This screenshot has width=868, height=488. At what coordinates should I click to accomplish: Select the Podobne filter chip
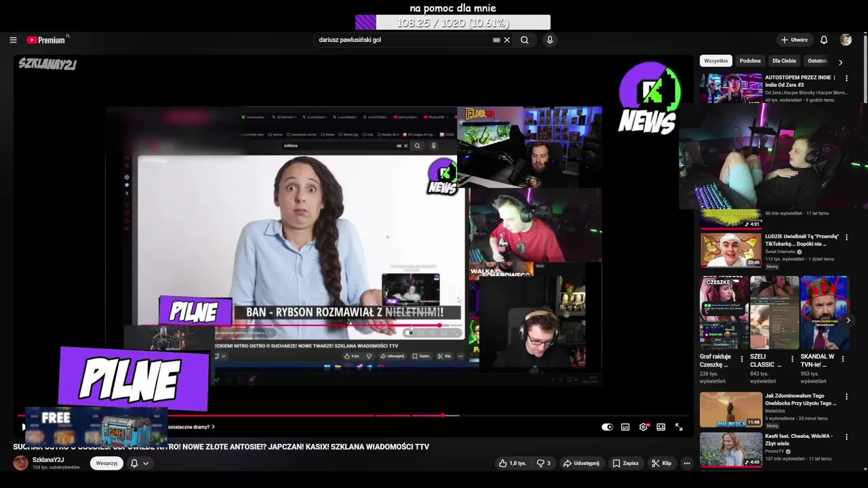750,61
